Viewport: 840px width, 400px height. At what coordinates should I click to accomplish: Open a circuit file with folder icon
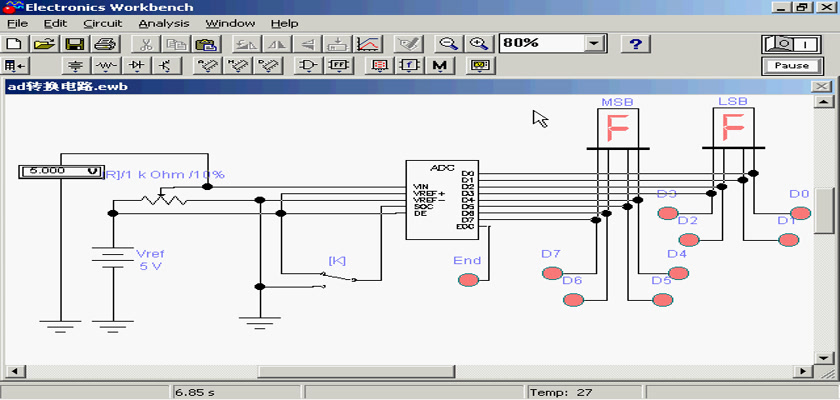46,44
